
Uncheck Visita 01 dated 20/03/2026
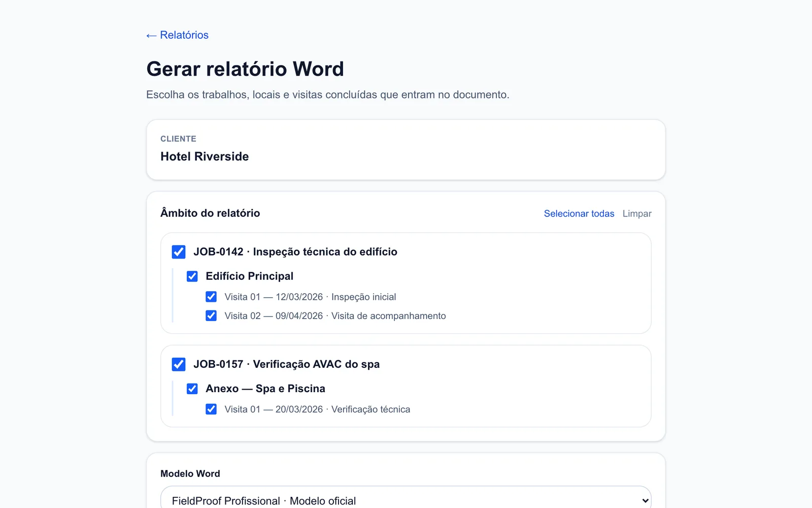(x=211, y=409)
